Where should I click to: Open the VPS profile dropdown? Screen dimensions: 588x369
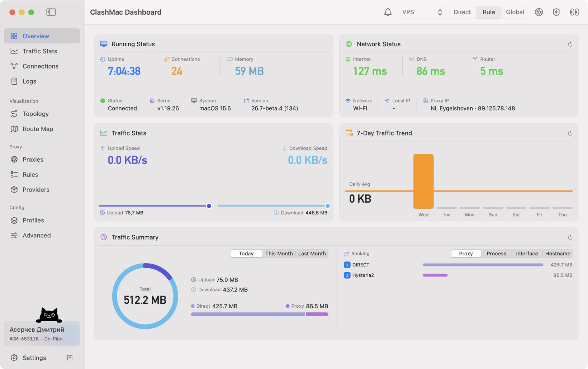point(422,12)
